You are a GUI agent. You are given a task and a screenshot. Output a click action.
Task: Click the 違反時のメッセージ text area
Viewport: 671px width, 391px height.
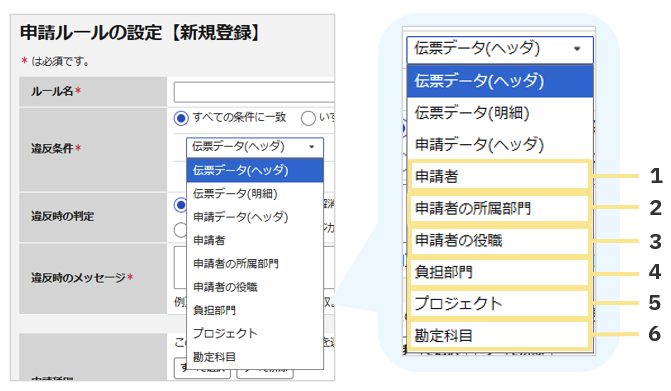click(180, 267)
